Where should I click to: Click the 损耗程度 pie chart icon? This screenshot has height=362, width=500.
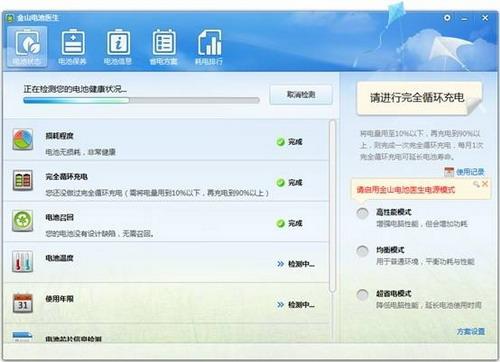[x=23, y=139]
